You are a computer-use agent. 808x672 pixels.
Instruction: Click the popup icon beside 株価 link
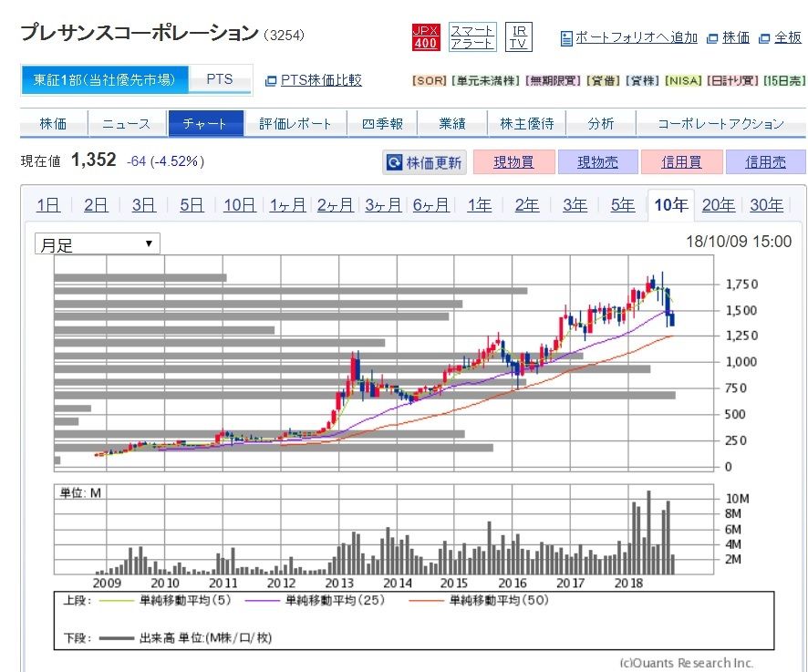(712, 38)
